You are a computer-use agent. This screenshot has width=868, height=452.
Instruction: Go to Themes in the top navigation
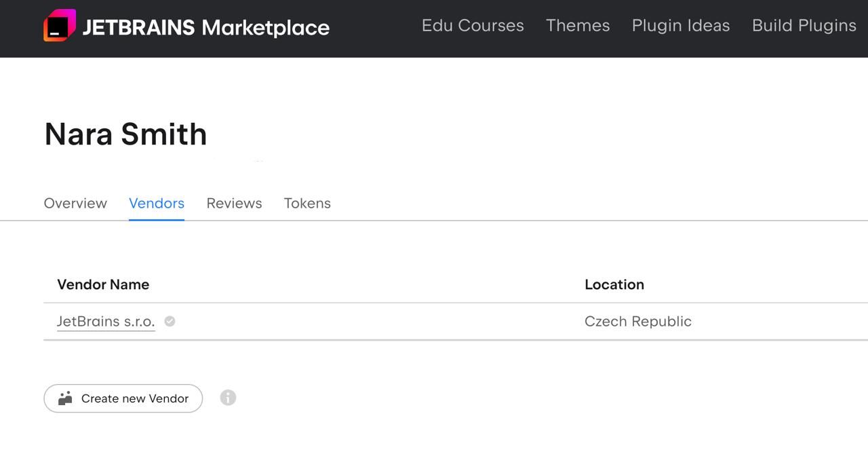click(578, 26)
